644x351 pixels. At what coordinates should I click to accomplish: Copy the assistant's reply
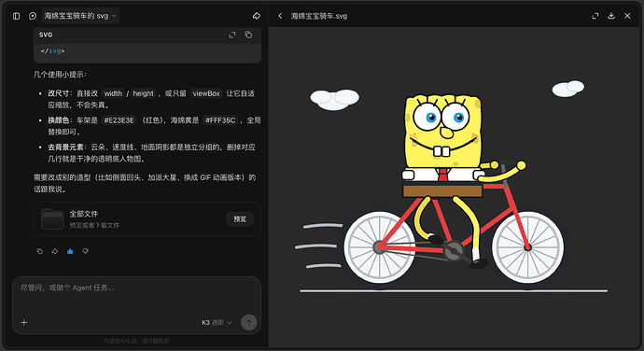[40, 251]
